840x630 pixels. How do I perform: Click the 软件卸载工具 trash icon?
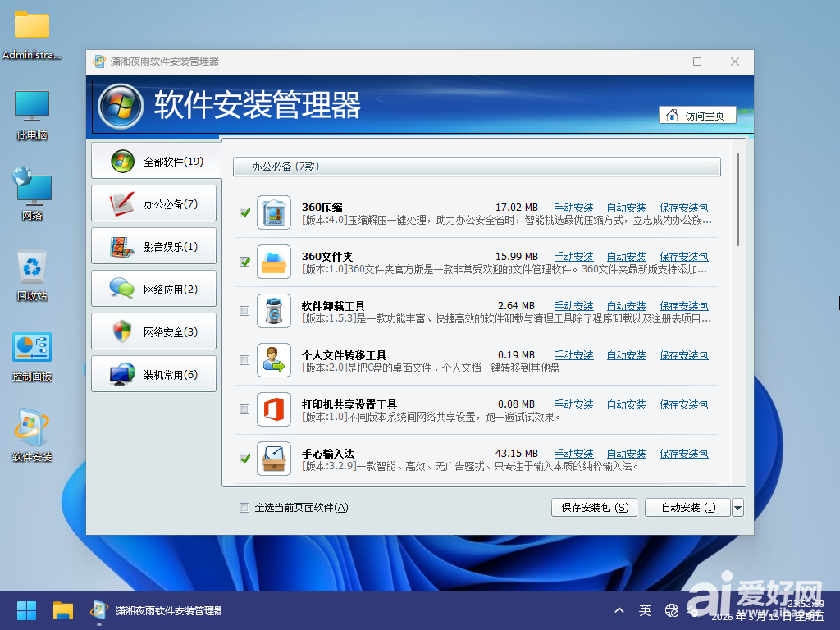click(274, 311)
